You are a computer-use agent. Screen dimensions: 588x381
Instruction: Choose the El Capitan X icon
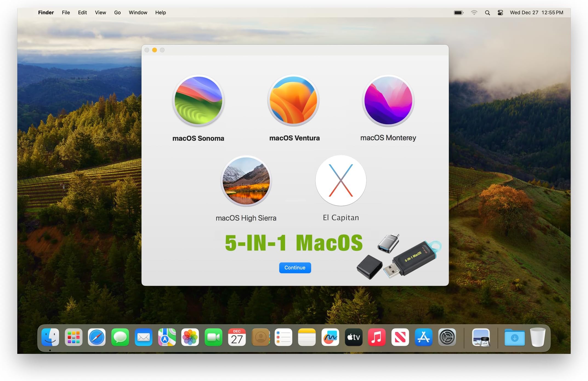point(341,181)
